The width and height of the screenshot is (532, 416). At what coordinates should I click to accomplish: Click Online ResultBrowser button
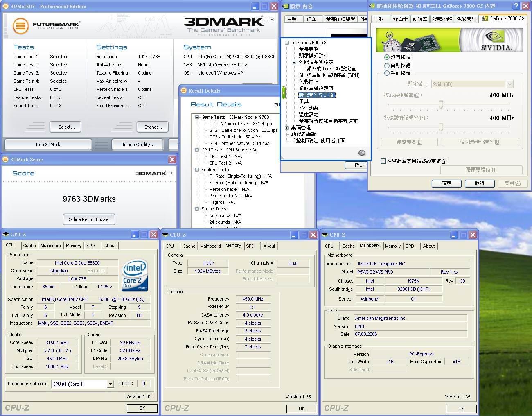pos(89,219)
